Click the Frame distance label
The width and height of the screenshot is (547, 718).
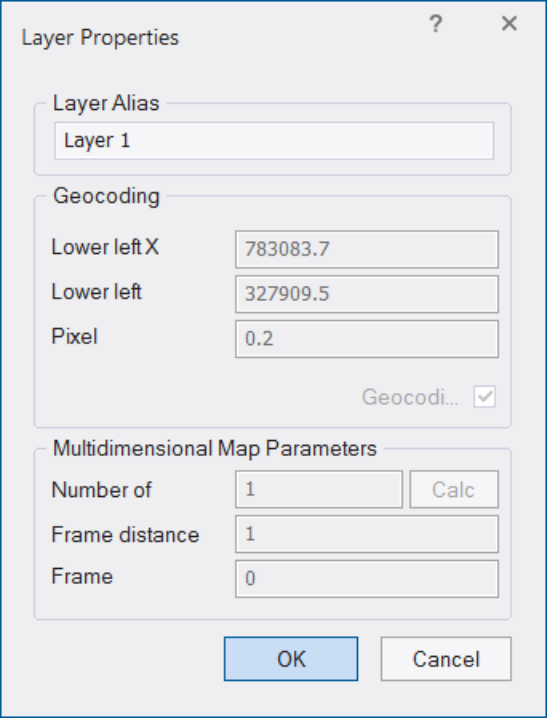125,534
